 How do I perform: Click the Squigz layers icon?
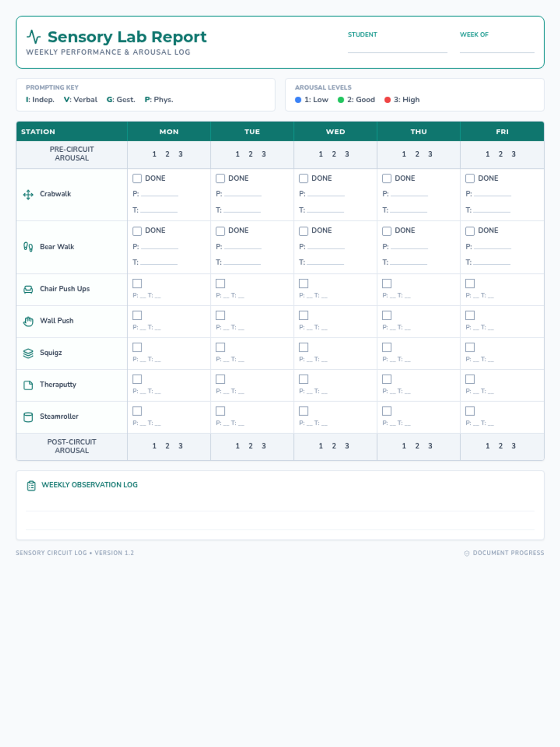click(x=28, y=353)
